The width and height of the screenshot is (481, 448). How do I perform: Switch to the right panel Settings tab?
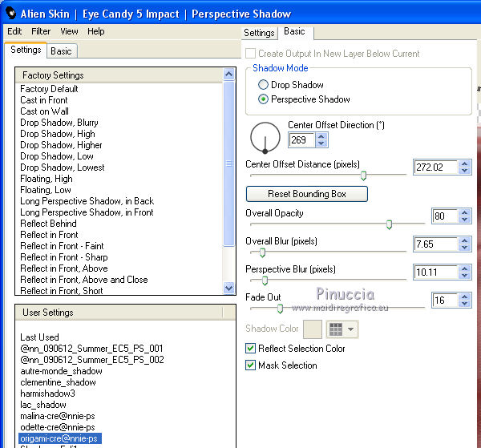[259, 33]
